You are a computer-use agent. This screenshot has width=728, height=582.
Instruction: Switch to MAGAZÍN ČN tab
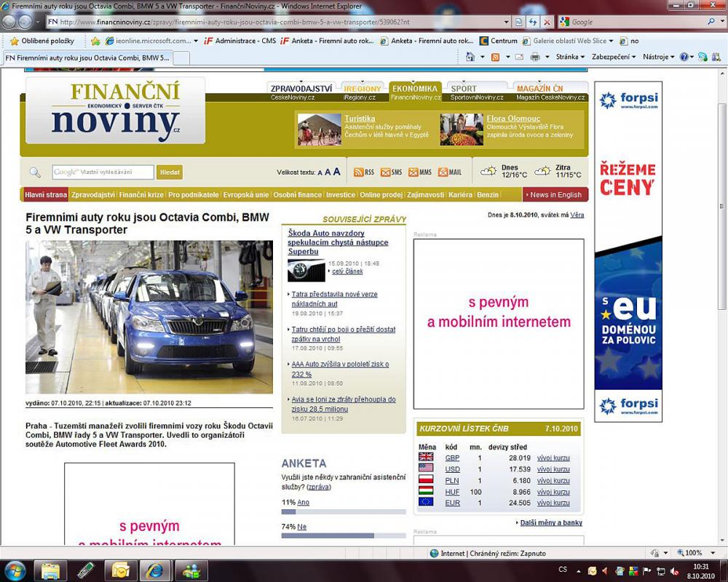(539, 89)
